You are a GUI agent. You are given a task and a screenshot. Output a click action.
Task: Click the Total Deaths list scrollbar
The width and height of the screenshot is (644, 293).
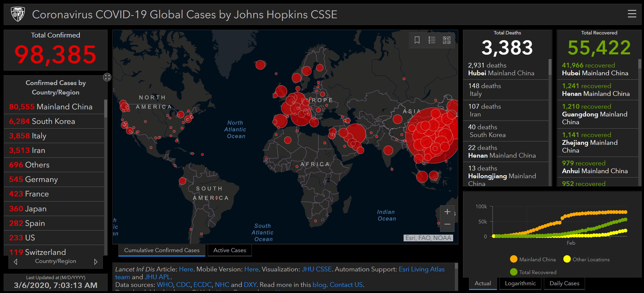pos(550,67)
